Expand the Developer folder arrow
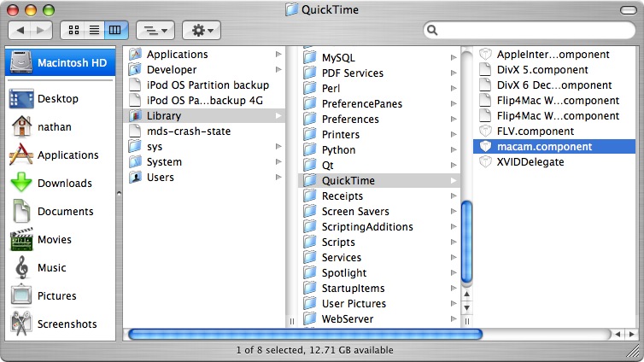Image resolution: width=644 pixels, height=362 pixels. [278, 70]
